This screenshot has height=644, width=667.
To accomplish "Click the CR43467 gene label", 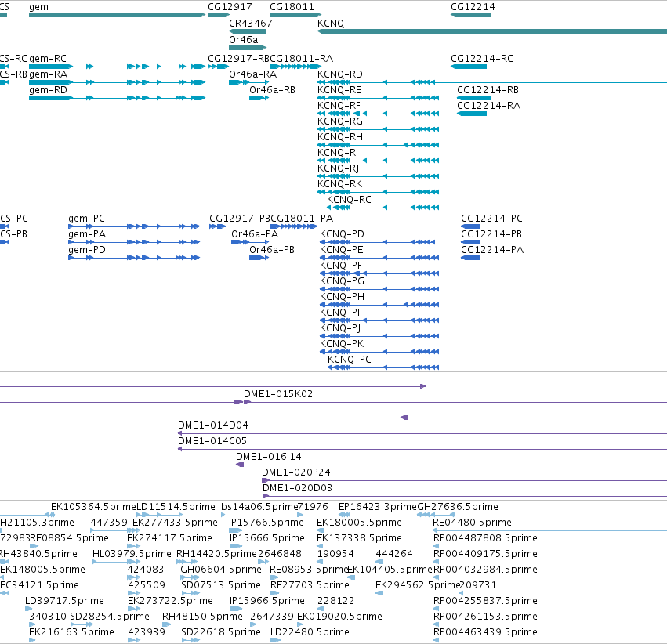I will pyautogui.click(x=251, y=23).
